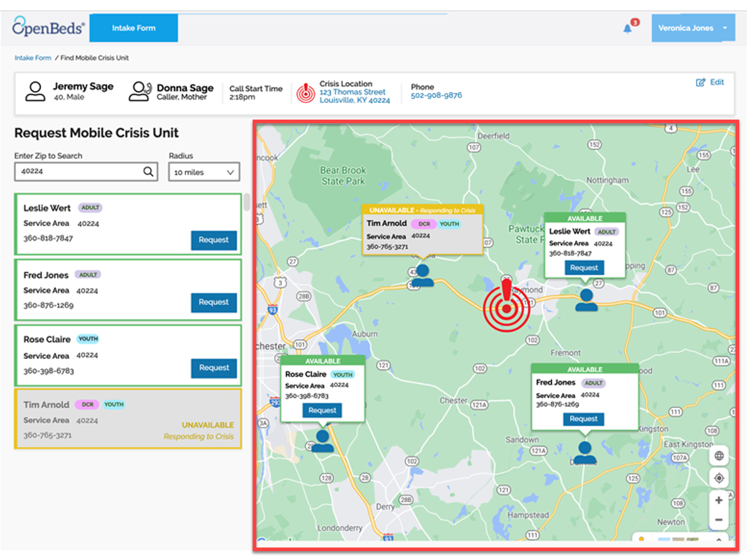Expand the map bottom toolbar chevron
747x560 pixels.
tap(718, 539)
